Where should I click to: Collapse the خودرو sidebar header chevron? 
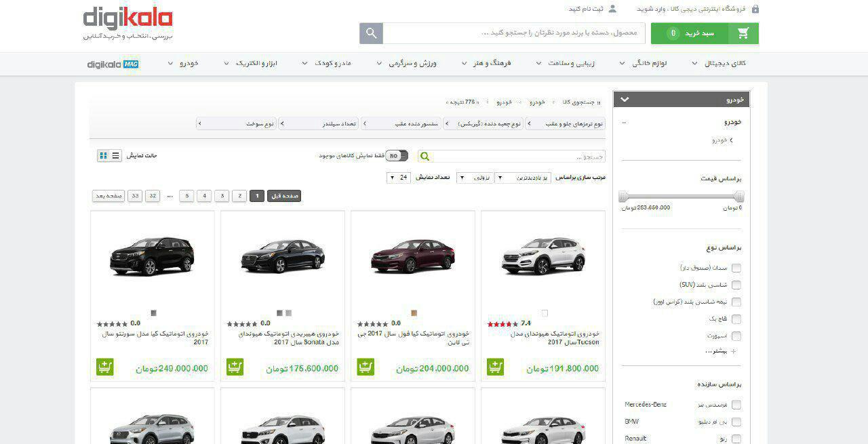click(625, 100)
